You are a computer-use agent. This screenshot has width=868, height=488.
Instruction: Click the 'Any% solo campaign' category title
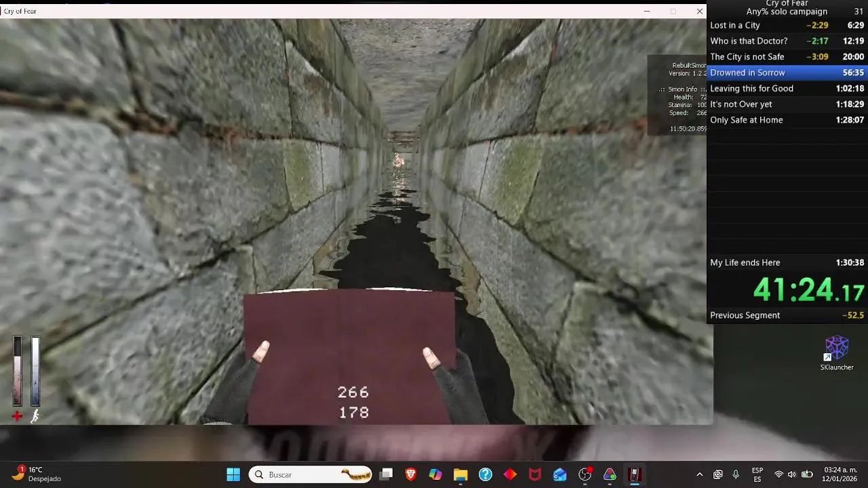click(x=787, y=12)
